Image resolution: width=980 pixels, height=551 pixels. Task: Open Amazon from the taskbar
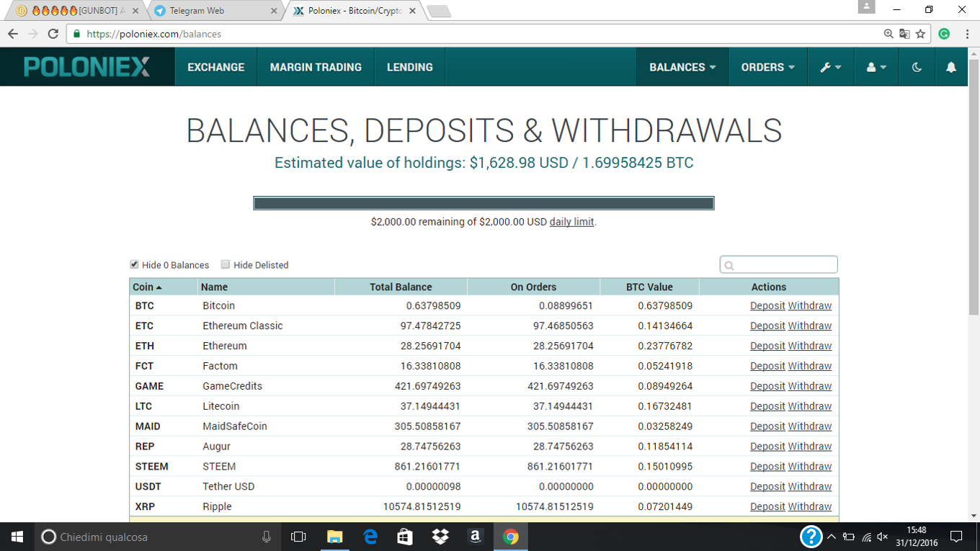click(475, 537)
